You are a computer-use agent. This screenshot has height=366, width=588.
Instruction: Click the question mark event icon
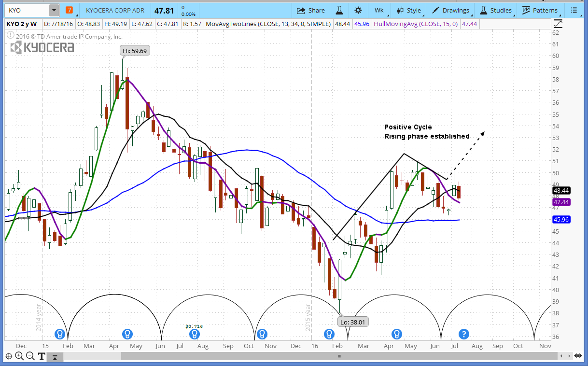point(463,334)
